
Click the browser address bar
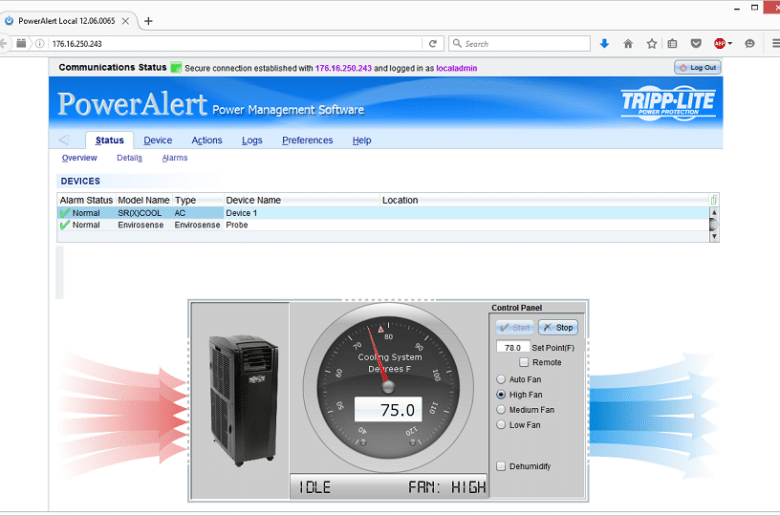click(x=234, y=44)
